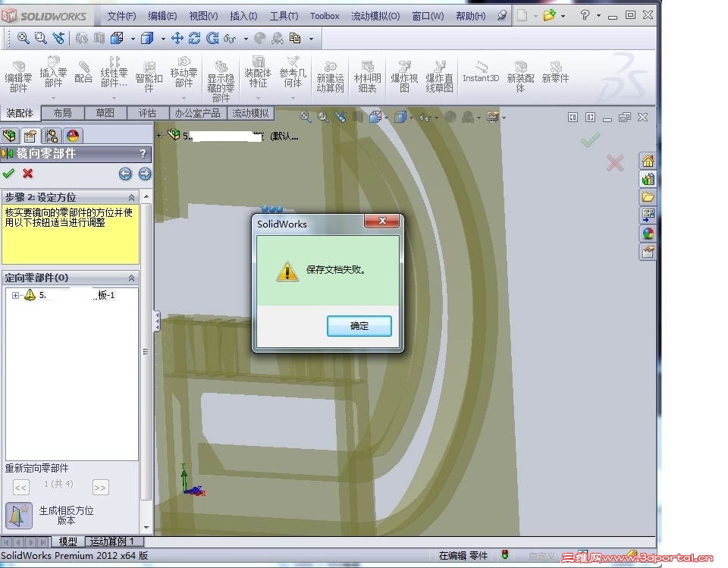
Task: Open the 工具(T) menu
Action: pos(284,16)
